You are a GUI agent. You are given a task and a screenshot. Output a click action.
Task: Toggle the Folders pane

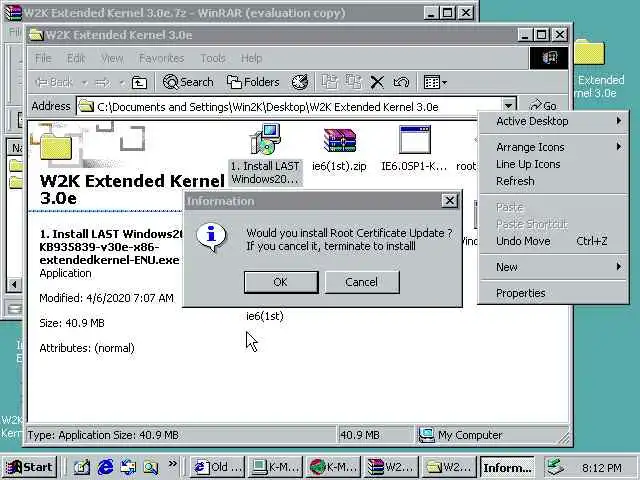pos(253,82)
